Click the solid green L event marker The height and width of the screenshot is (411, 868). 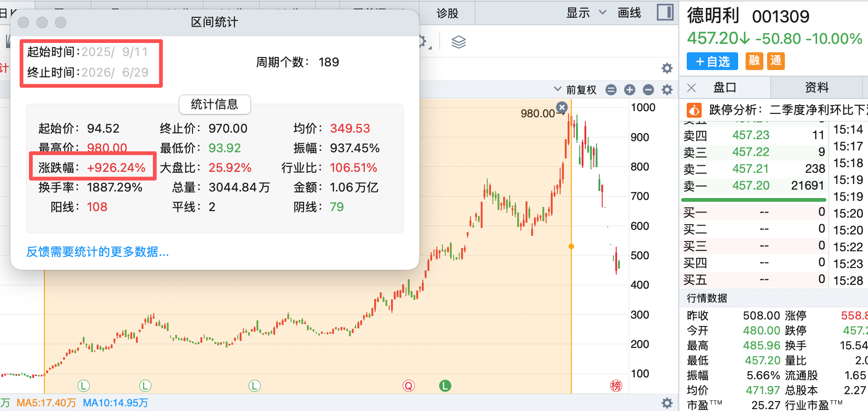(445, 386)
